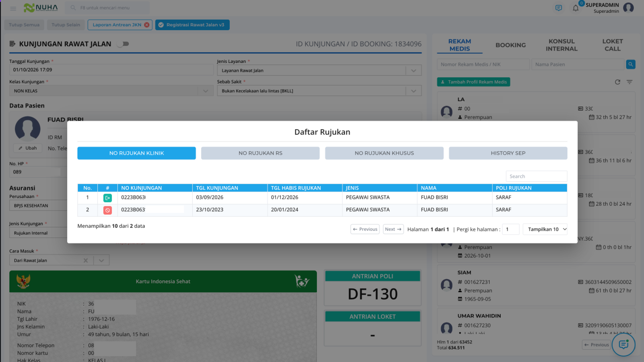Click red blocked icon for rujukan row 2
The image size is (644, 362).
(x=107, y=210)
